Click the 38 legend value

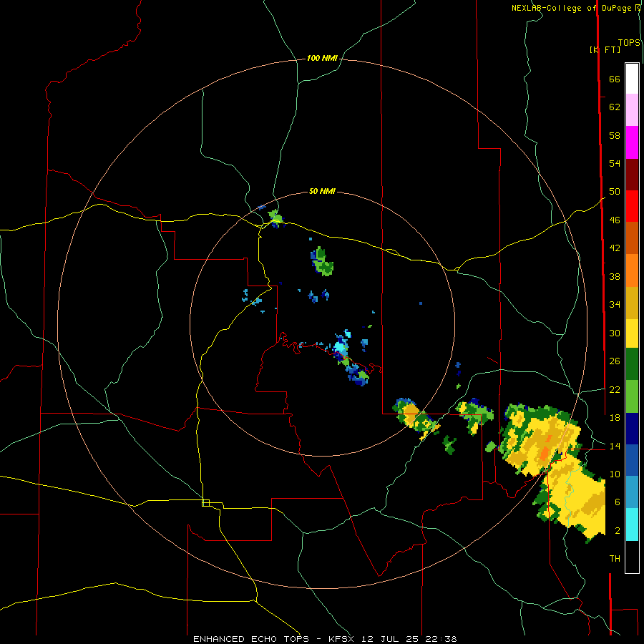pyautogui.click(x=615, y=276)
